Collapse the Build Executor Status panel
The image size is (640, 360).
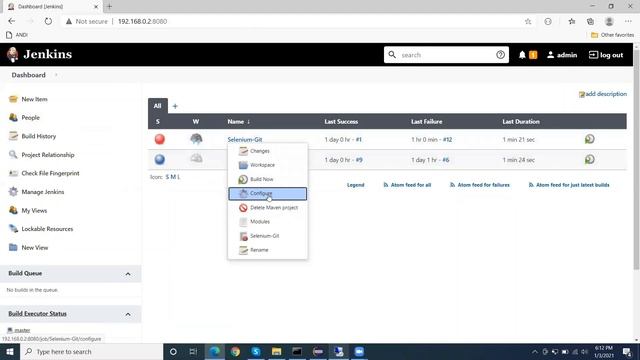(x=128, y=314)
